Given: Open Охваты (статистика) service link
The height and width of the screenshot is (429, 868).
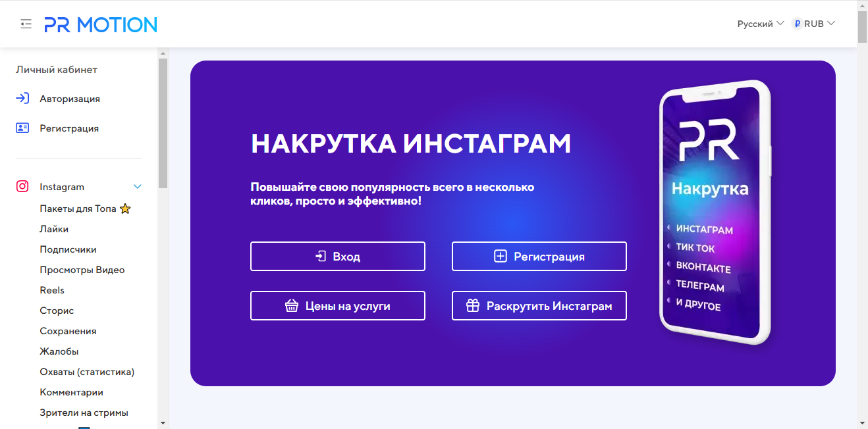Looking at the screenshot, I should pyautogui.click(x=87, y=372).
